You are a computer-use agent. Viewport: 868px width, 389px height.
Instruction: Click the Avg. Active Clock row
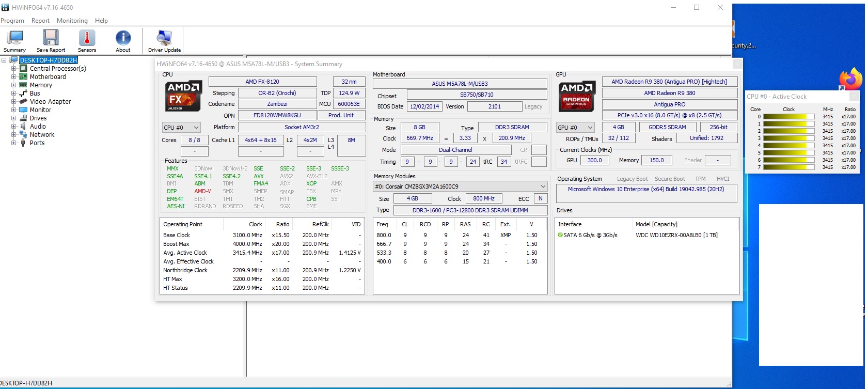[262, 253]
